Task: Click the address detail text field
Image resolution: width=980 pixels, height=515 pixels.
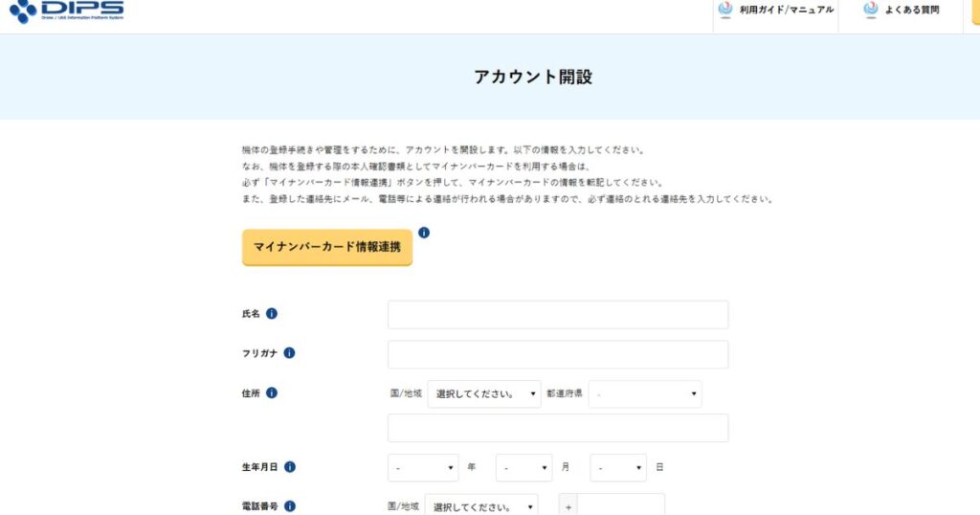Action: [x=557, y=428]
